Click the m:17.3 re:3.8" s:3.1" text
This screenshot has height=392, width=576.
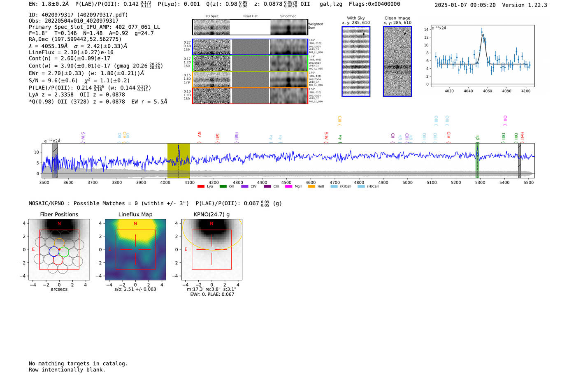[211, 289]
